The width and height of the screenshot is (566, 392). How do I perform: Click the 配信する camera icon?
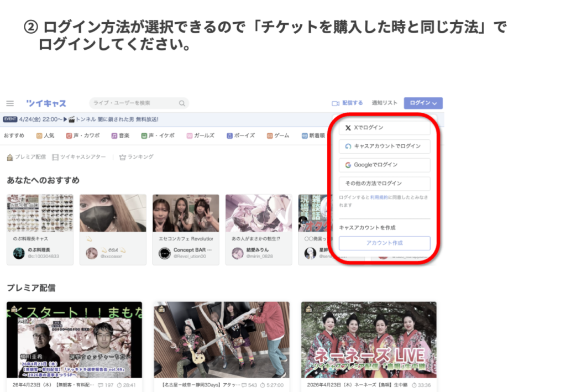[335, 103]
